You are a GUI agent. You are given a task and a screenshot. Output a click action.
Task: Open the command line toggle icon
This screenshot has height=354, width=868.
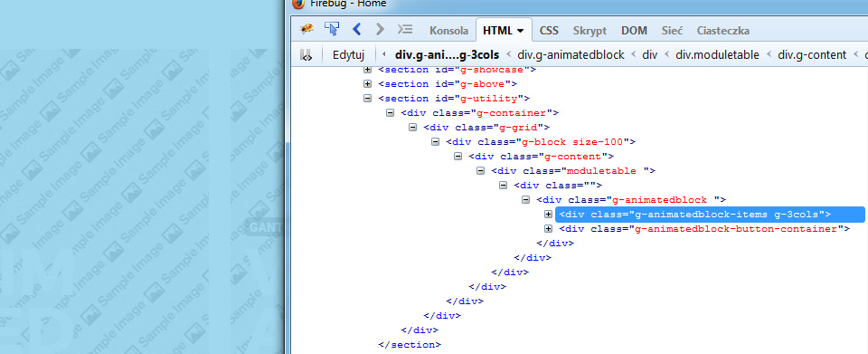(405, 29)
